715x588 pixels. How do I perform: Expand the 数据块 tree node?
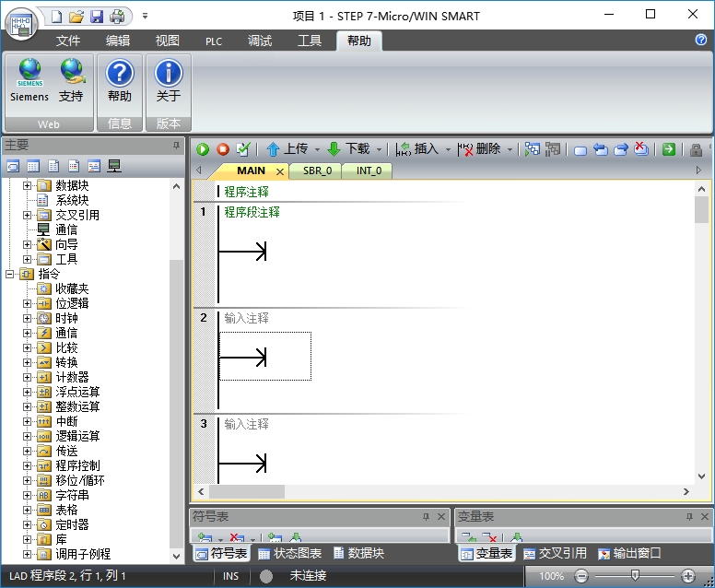(x=28, y=185)
